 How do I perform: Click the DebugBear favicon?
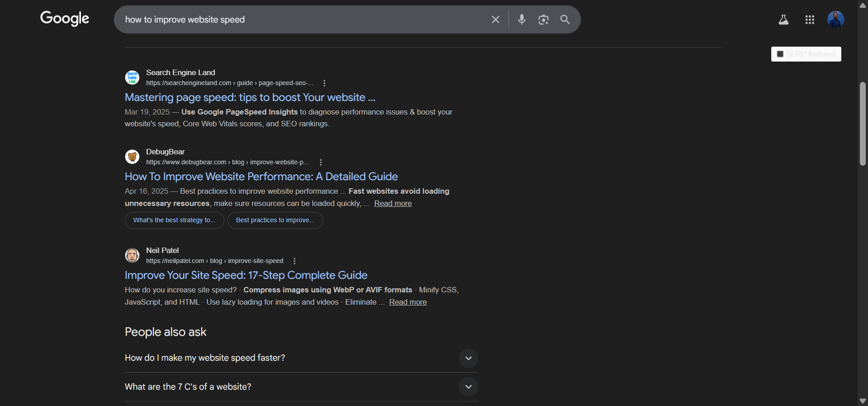(x=132, y=157)
